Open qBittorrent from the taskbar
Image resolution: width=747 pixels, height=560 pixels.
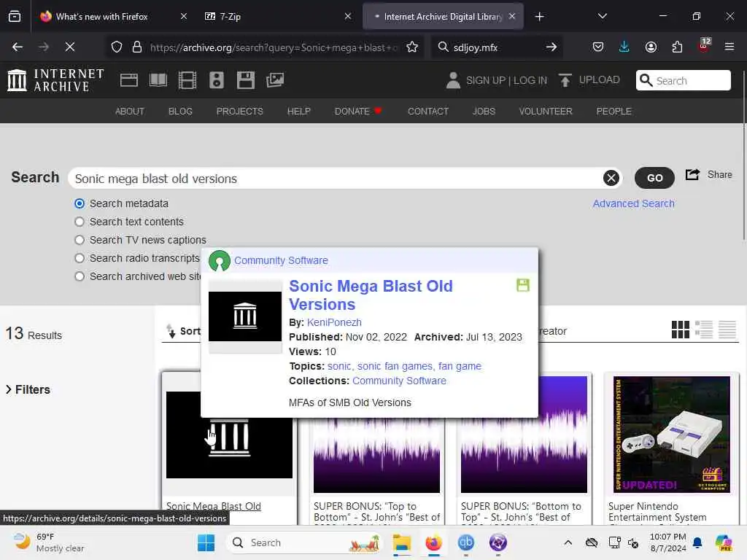(466, 542)
